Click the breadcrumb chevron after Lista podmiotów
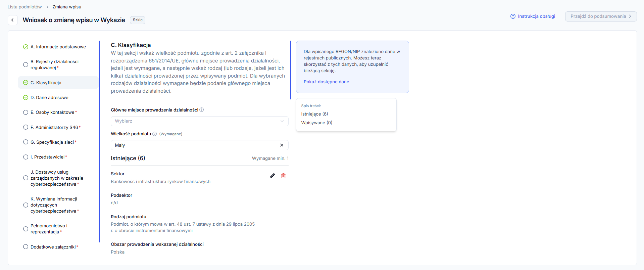Image resolution: width=644 pixels, height=270 pixels. (47, 7)
